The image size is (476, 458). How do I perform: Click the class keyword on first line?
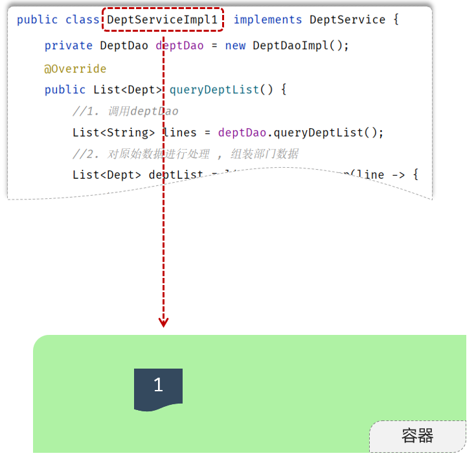point(82,19)
